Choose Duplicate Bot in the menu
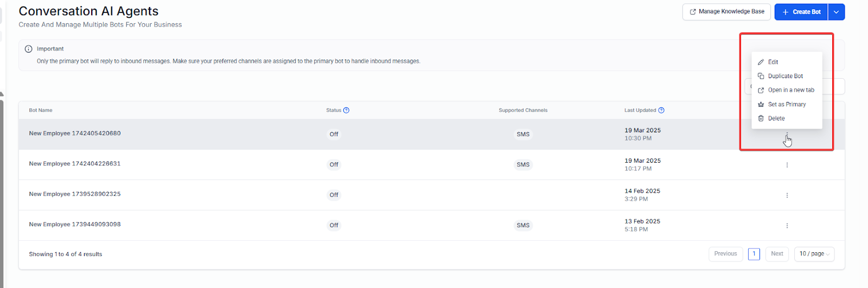The image size is (868, 288). pos(785,76)
